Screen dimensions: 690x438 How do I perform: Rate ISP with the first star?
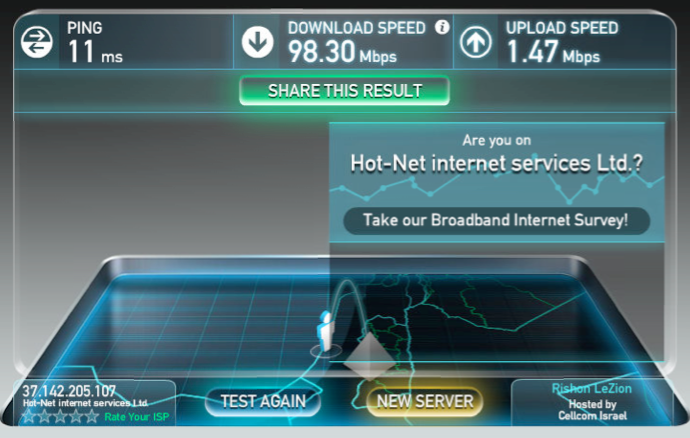pos(29,416)
